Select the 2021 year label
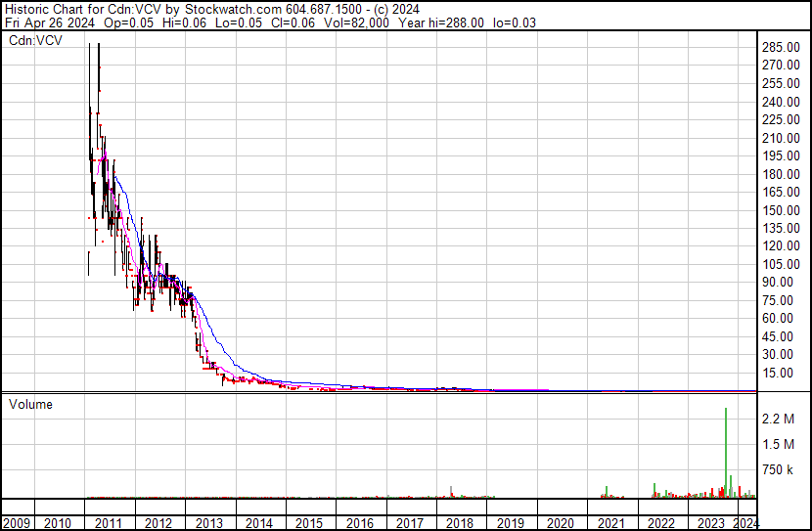Image resolution: width=812 pixels, height=531 pixels. pos(609,522)
